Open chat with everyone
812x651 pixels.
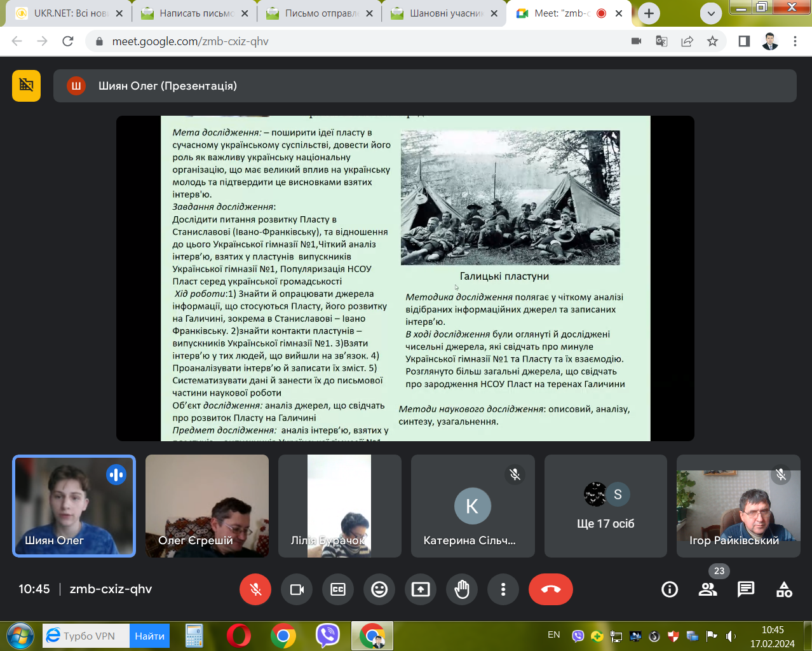click(746, 589)
